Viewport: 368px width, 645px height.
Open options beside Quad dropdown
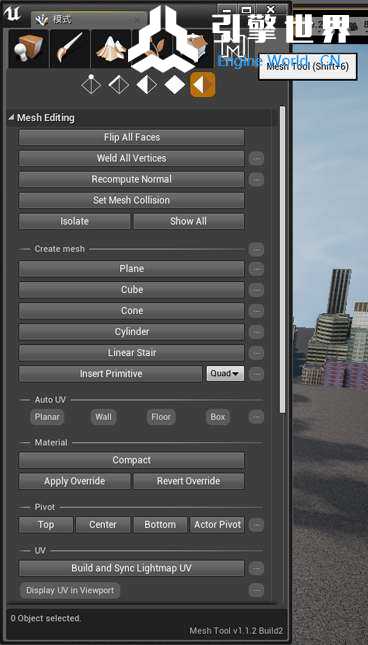[256, 374]
